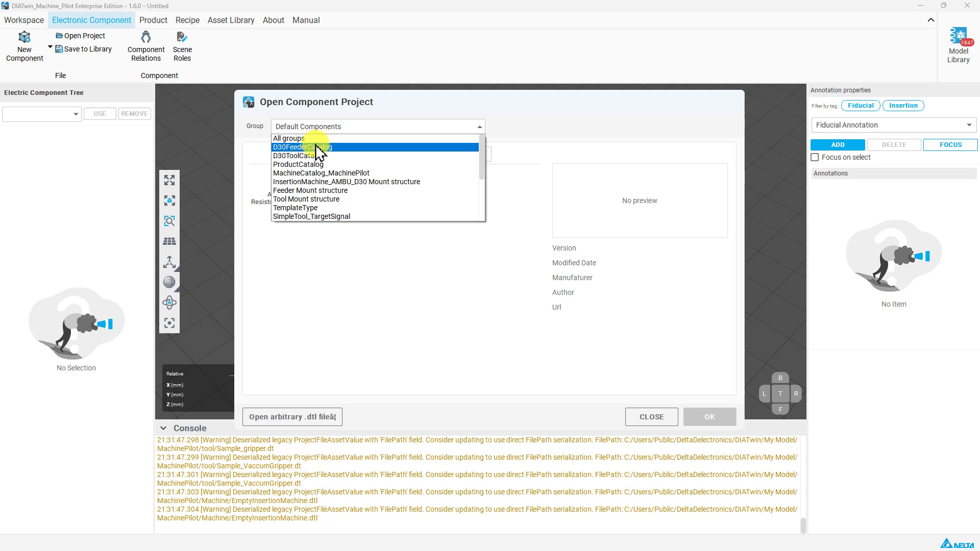980x551 pixels.
Task: Click the fit-all expand arrows viewport icon
Action: [x=169, y=180]
